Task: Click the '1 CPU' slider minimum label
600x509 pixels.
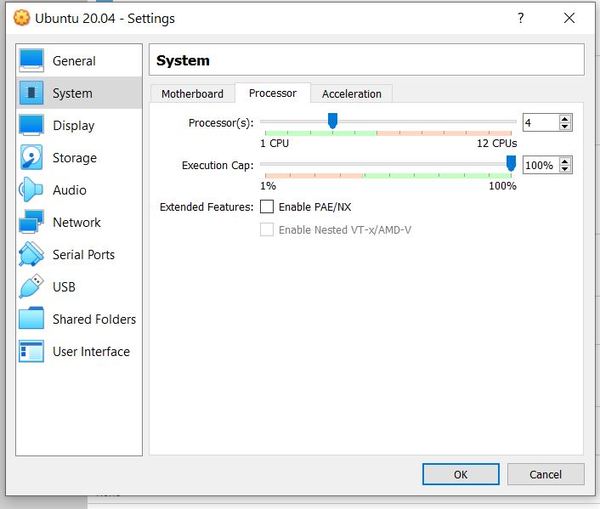Action: (274, 143)
